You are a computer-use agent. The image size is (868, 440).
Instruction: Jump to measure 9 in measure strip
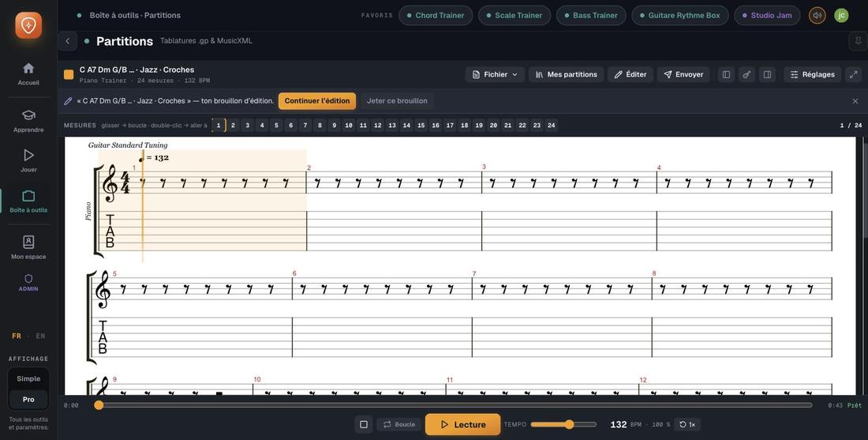click(334, 126)
